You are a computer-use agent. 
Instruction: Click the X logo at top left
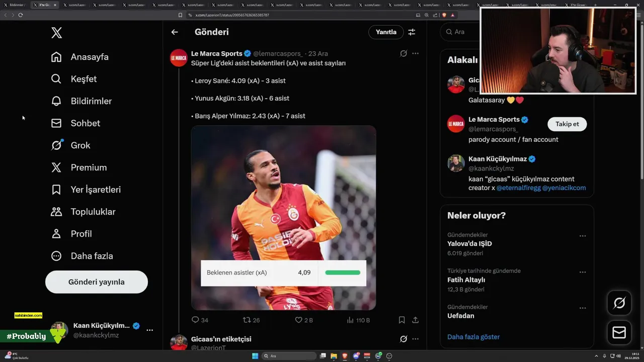point(56,33)
